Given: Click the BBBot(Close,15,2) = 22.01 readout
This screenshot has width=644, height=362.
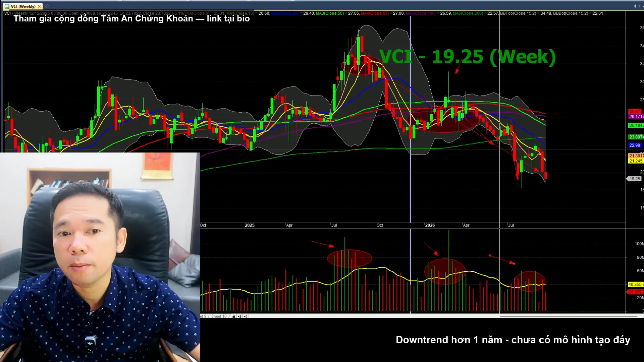Looking at the screenshot, I should [578, 13].
